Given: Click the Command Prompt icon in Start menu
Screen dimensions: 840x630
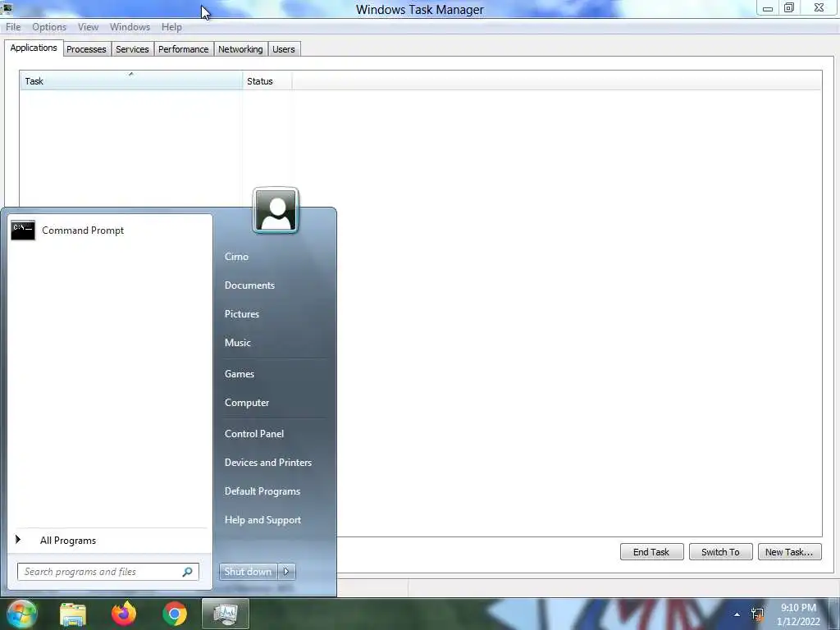Looking at the screenshot, I should (23, 231).
